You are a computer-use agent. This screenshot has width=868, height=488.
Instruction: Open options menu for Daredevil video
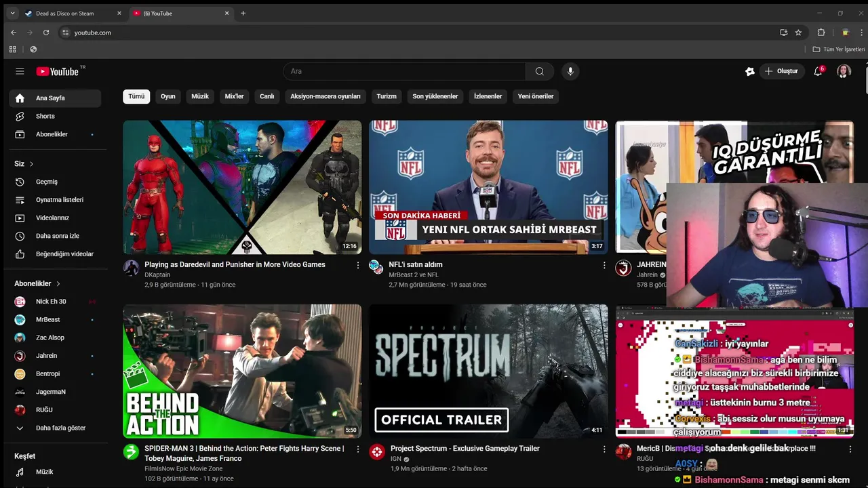click(358, 265)
